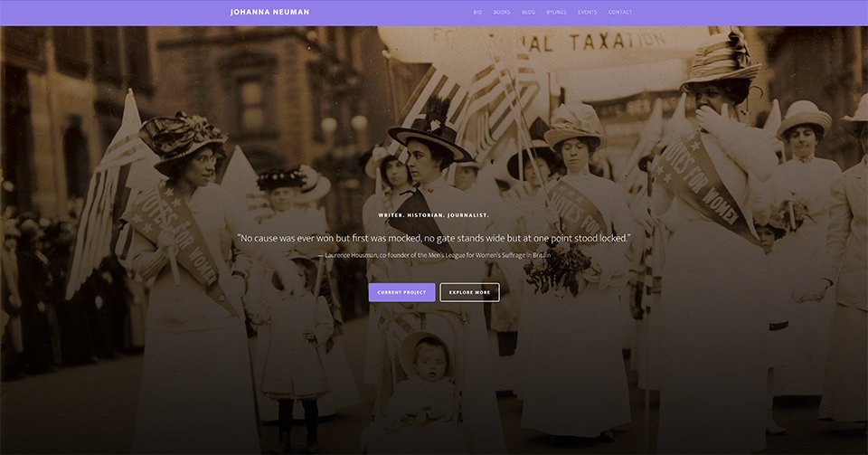The height and width of the screenshot is (455, 868).
Task: Open the Events menu item
Action: (x=588, y=12)
